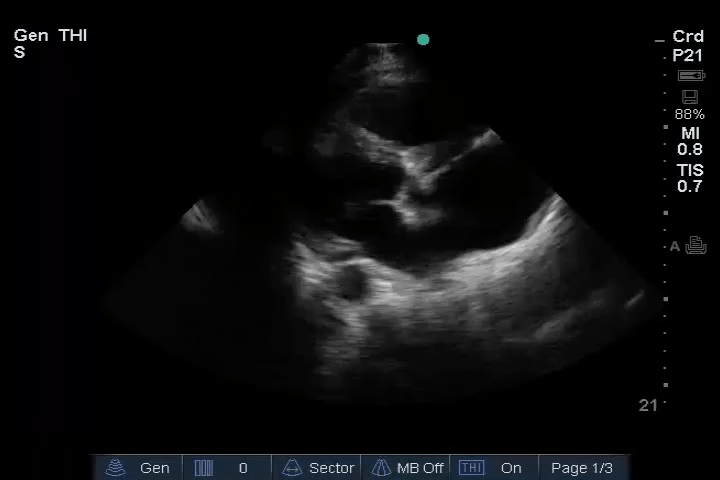Click the Sector shape icon
720x480 pixels.
point(293,468)
